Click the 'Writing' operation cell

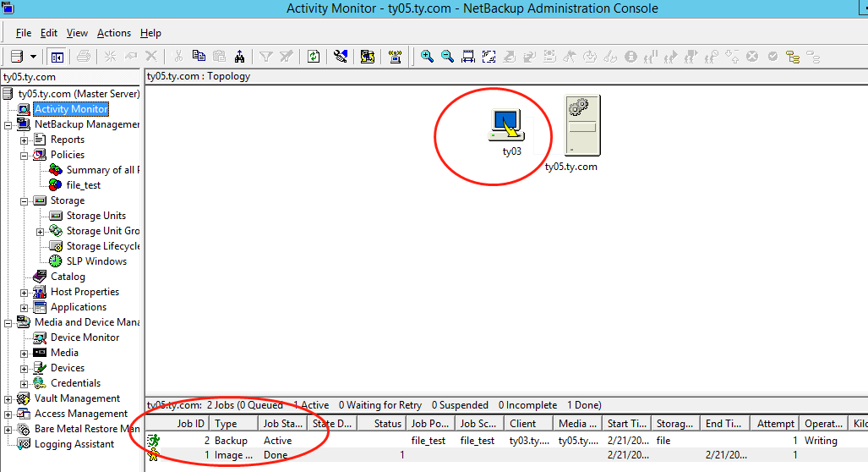point(821,441)
